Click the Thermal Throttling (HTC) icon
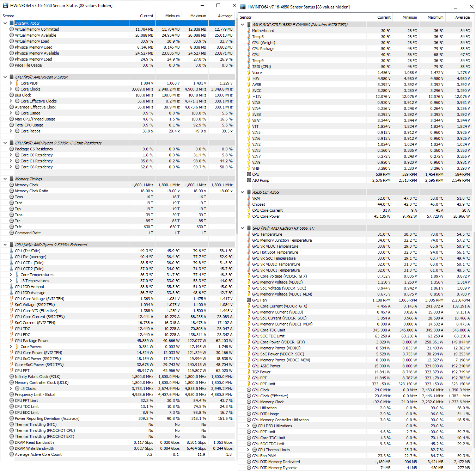Image resolution: width=476 pixels, height=472 pixels. click(12, 424)
